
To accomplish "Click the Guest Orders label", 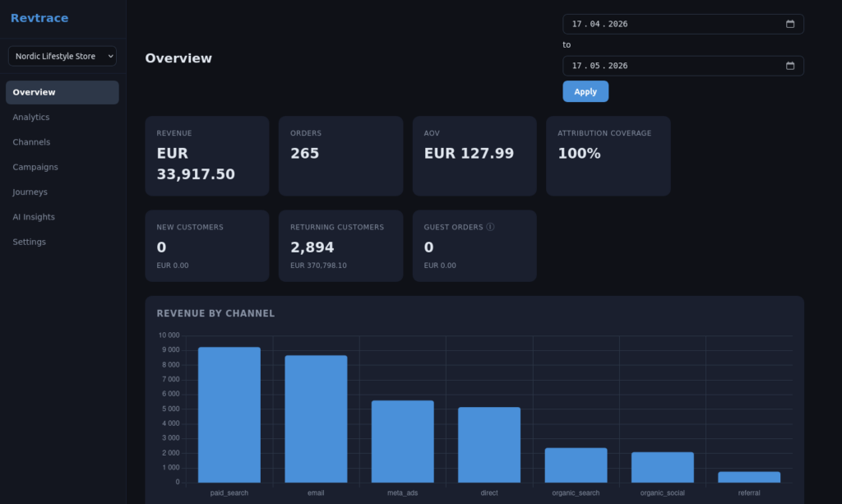I will coord(453,228).
